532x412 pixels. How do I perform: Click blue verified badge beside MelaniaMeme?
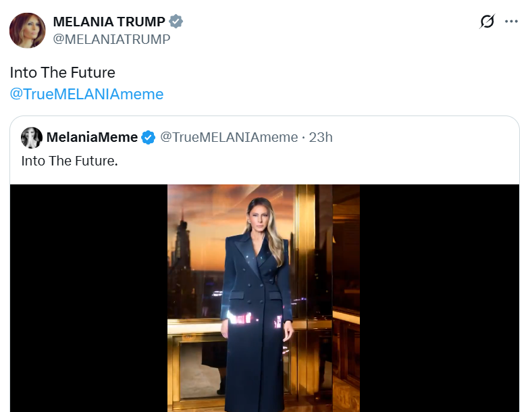click(x=148, y=138)
